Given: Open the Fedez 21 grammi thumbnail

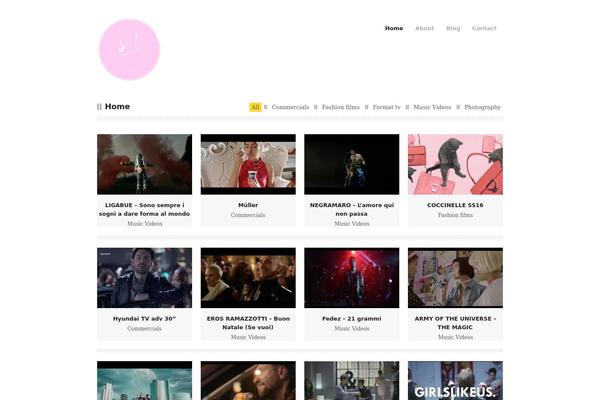Looking at the screenshot, I should tap(352, 278).
